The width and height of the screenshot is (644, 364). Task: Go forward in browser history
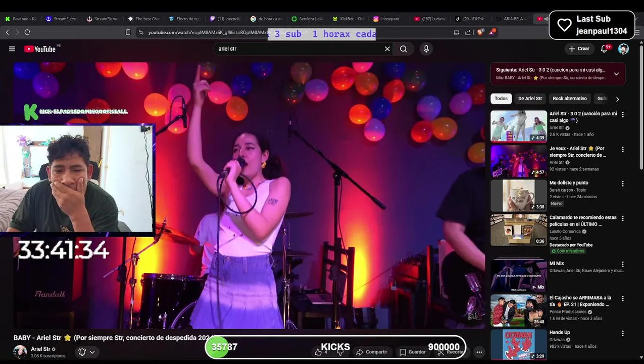tap(17, 32)
